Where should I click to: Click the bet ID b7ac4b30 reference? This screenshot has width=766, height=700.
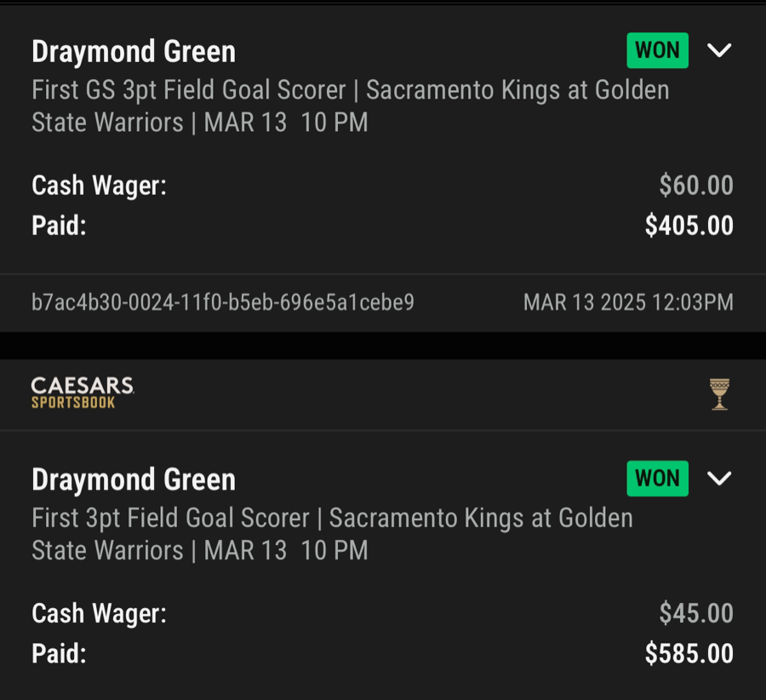coord(223,302)
